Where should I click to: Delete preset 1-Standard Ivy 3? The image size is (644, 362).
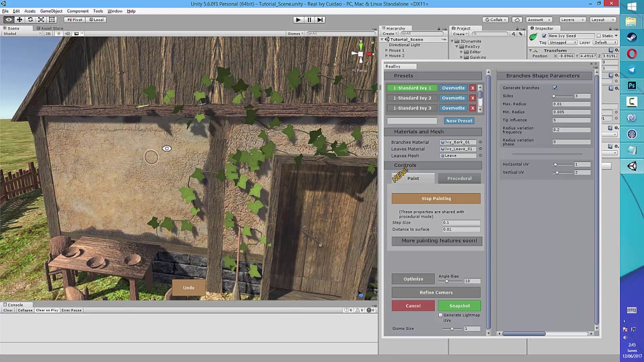point(472,108)
